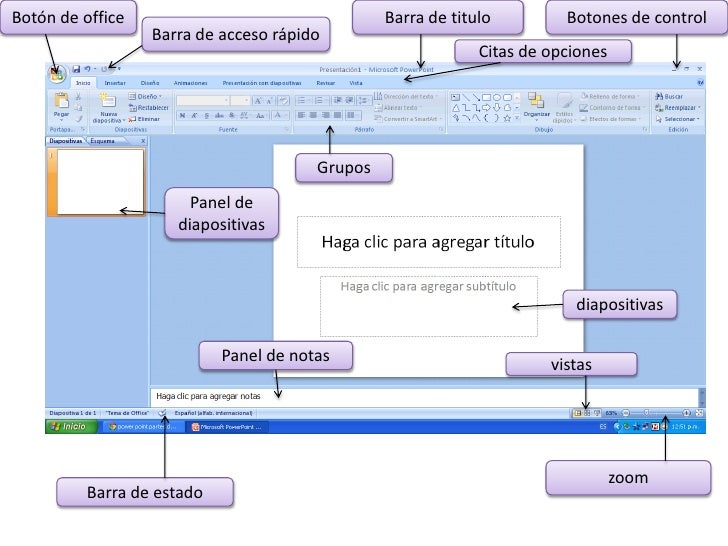728x546 pixels.
Task: Open the PowerPoint Help icon
Action: [x=700, y=83]
